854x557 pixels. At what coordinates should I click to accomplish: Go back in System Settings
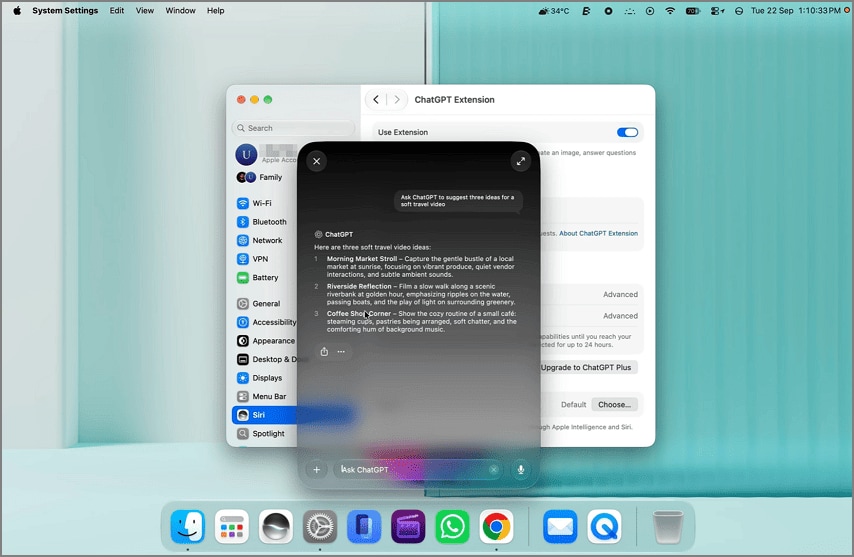coord(376,100)
